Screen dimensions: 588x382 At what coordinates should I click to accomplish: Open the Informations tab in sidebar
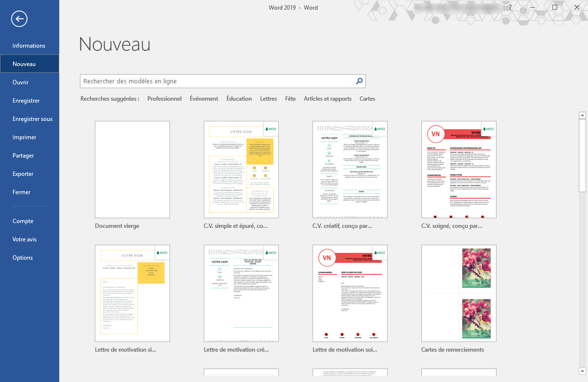click(x=29, y=46)
